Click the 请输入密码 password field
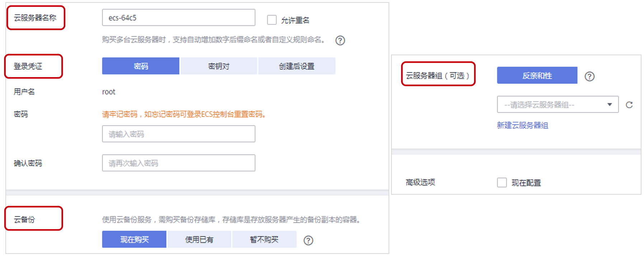Viewport: 644px width, 260px height. point(179,134)
